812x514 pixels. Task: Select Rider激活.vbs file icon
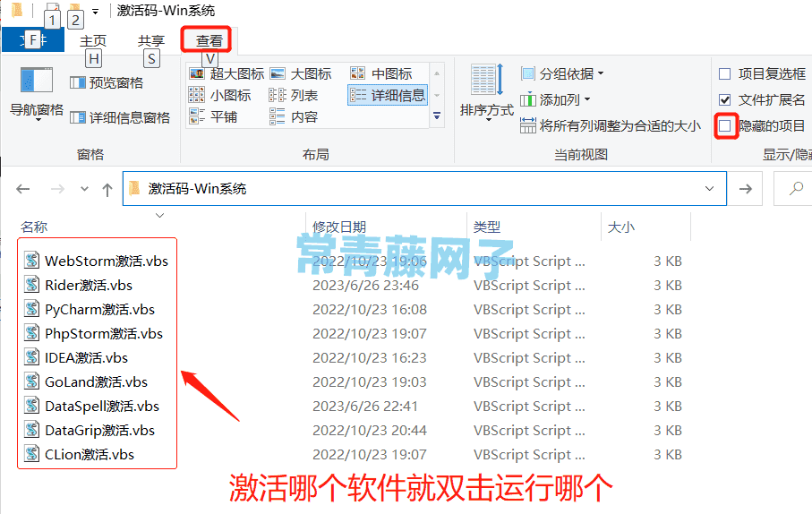[x=31, y=285]
